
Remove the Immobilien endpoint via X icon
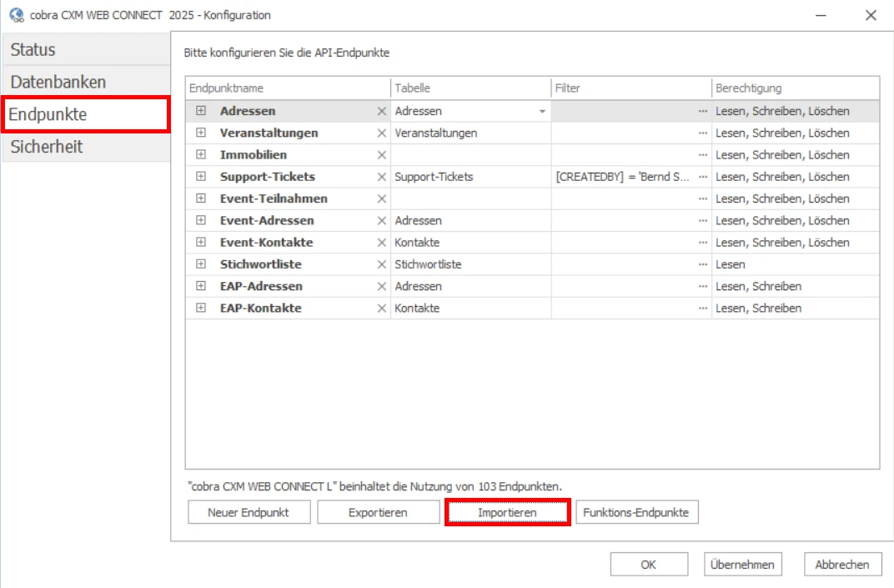(x=381, y=155)
